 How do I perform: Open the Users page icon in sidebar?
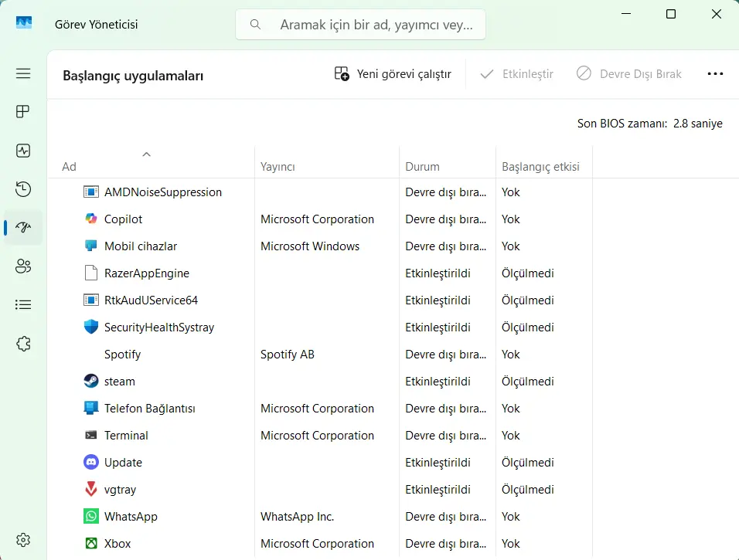(x=23, y=266)
